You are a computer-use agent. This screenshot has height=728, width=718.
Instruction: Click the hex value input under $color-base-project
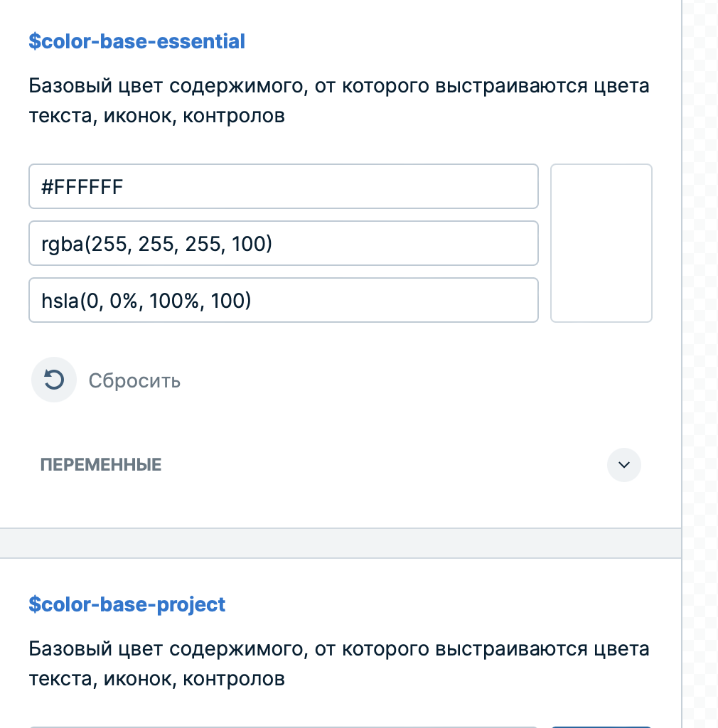click(x=283, y=724)
